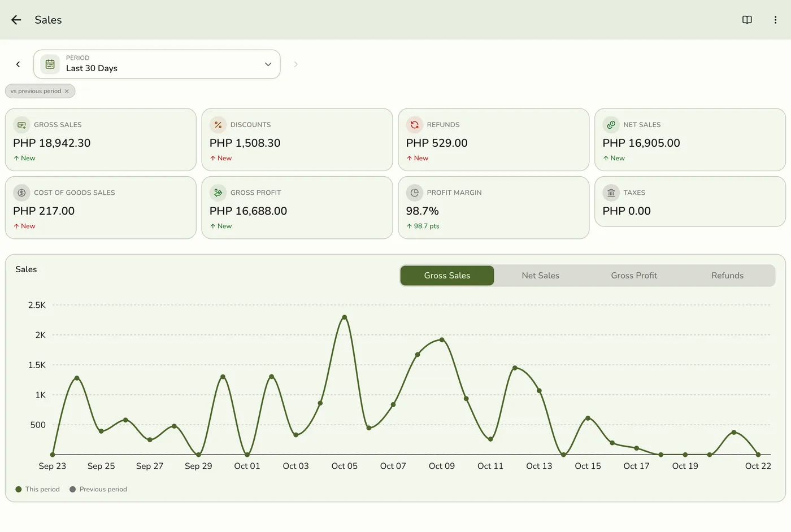Click the 'Sales' page title
This screenshot has width=791, height=532.
click(x=48, y=20)
